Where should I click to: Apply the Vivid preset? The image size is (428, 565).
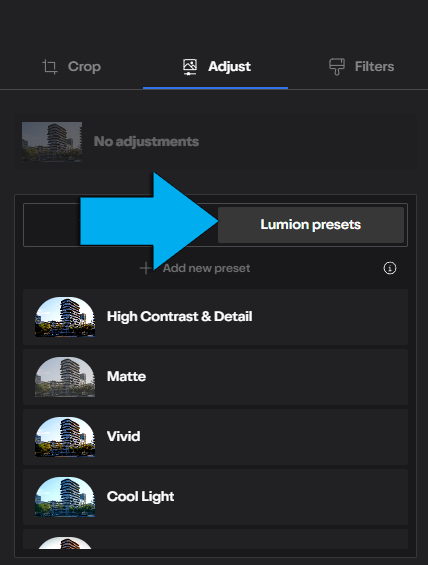215,437
